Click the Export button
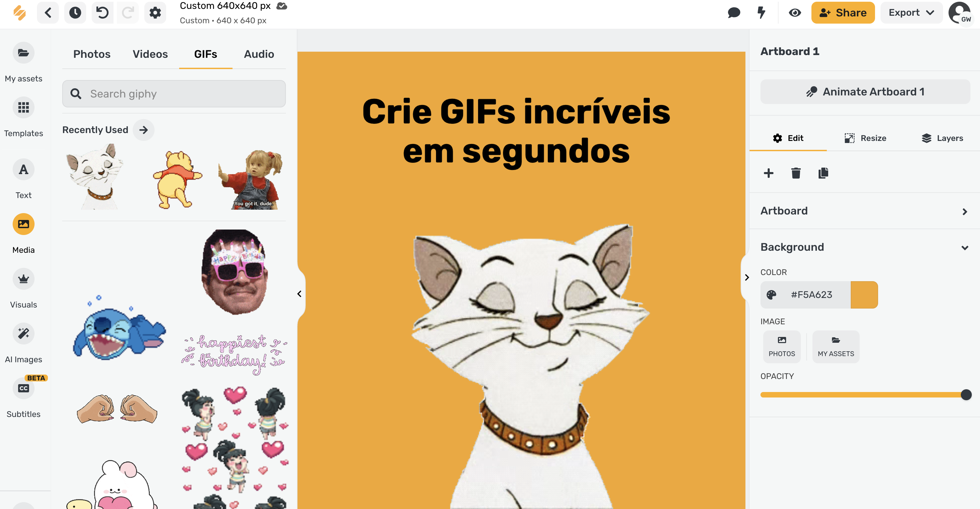The image size is (980, 509). tap(910, 13)
